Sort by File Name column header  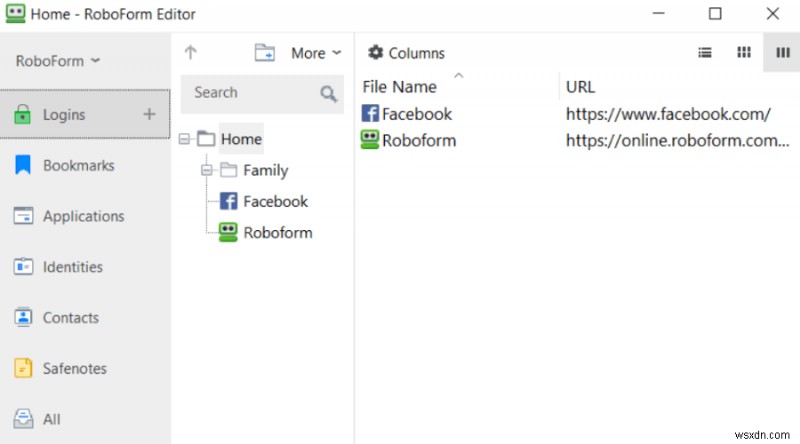click(399, 87)
